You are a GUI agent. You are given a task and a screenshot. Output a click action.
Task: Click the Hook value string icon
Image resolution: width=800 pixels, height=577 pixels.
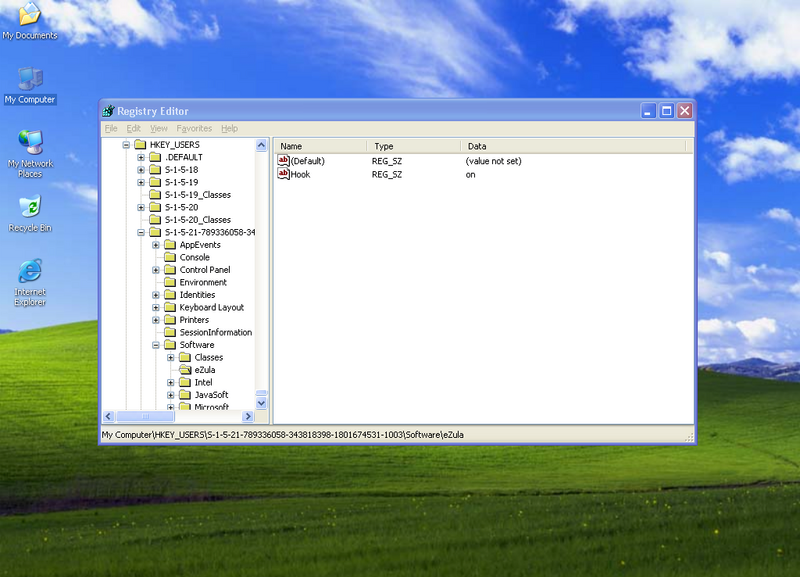[x=283, y=174]
